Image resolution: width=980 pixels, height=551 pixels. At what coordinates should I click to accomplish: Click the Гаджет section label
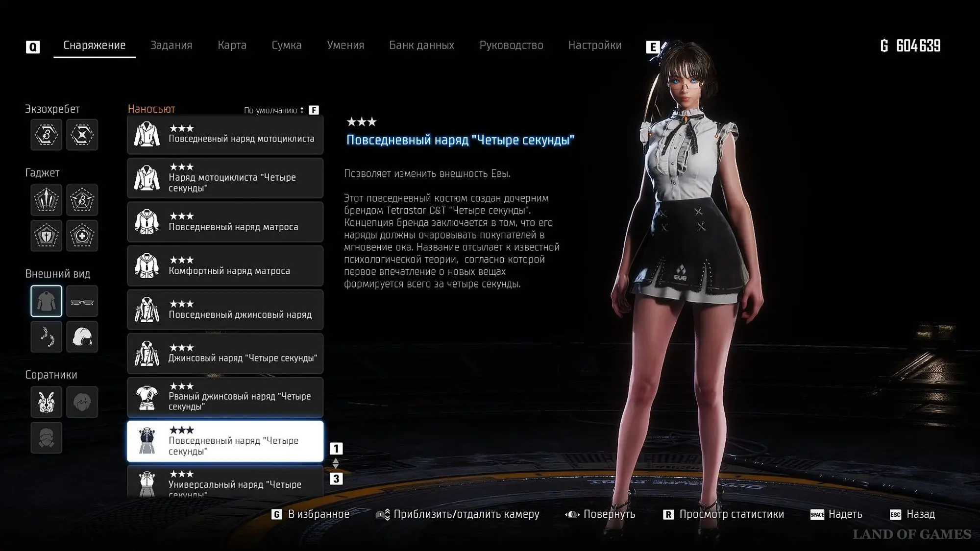[42, 172]
